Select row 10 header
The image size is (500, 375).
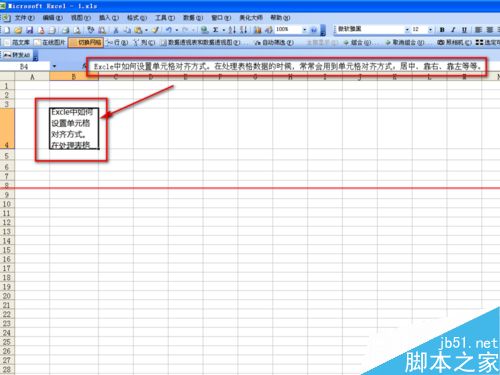click(7, 204)
